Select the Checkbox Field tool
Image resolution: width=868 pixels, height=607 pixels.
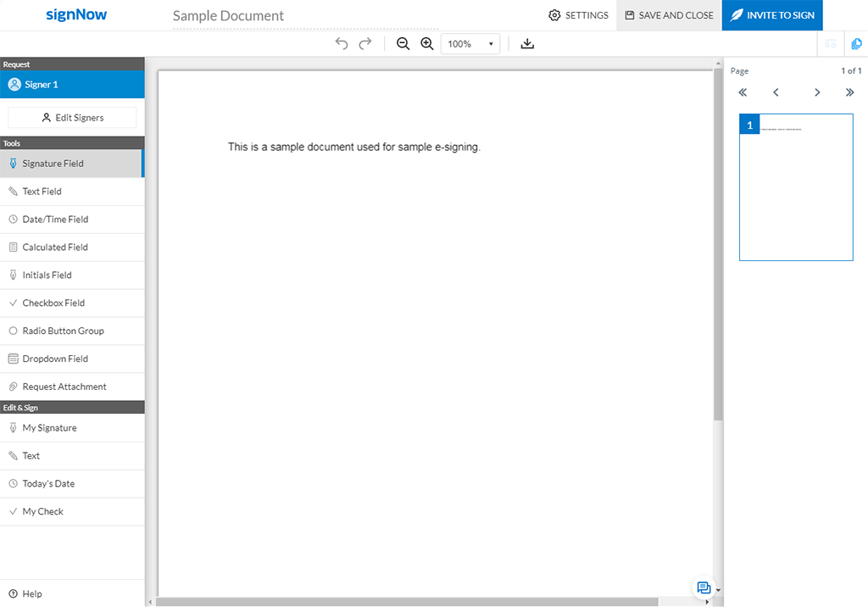pos(51,303)
